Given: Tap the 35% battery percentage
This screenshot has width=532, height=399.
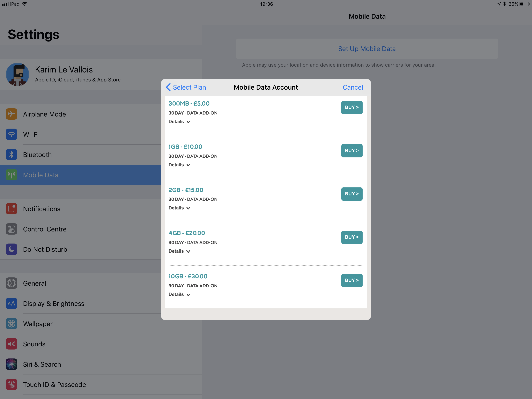Looking at the screenshot, I should click(513, 4).
